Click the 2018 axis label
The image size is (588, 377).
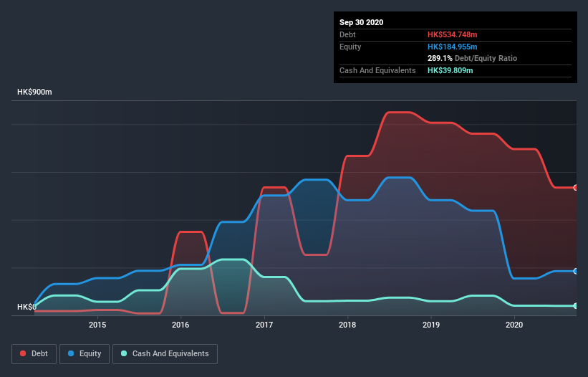(x=347, y=325)
